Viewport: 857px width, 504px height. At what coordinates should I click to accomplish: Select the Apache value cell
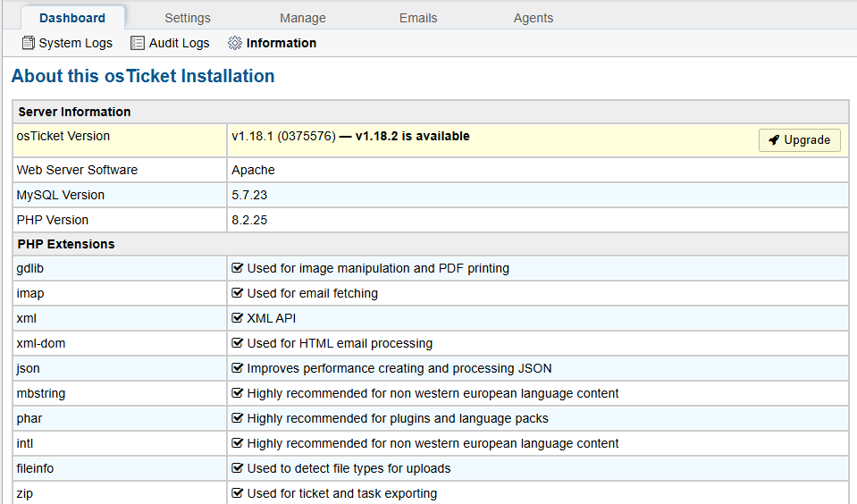[x=537, y=170]
